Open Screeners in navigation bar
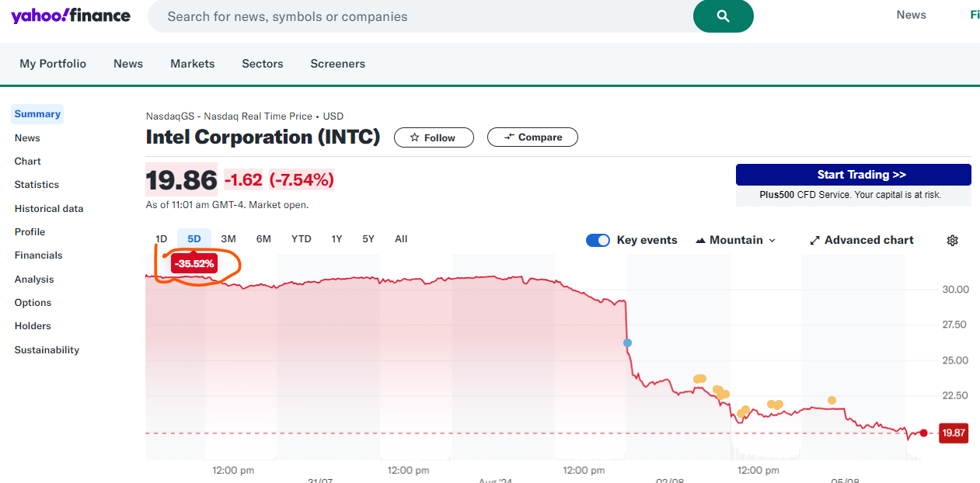The width and height of the screenshot is (980, 483). click(338, 64)
